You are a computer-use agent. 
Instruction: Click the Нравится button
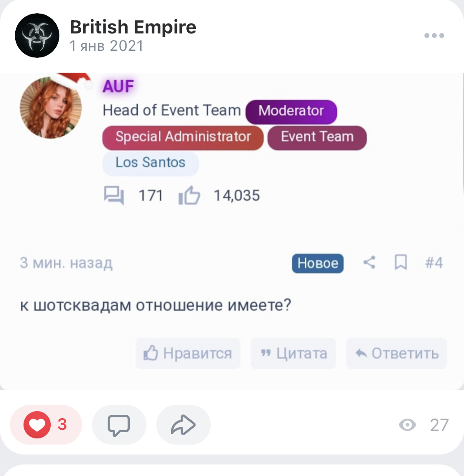[x=188, y=353]
